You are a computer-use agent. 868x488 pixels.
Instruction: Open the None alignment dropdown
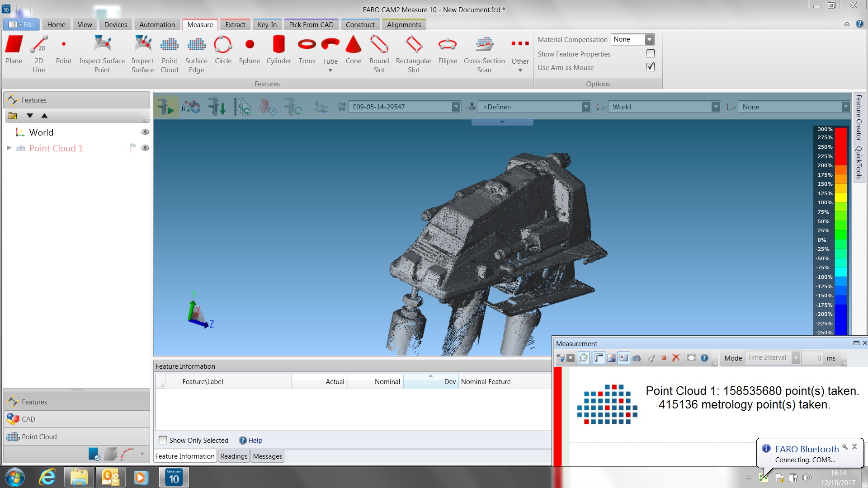click(845, 107)
